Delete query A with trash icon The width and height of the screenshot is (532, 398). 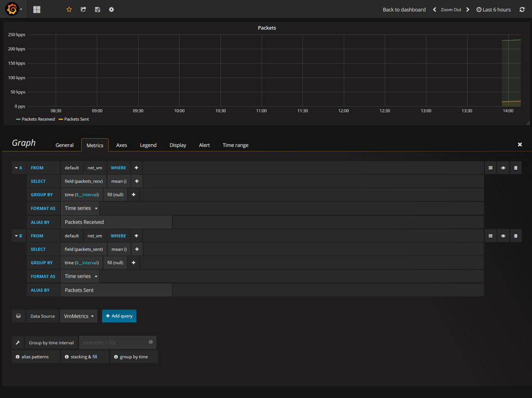click(516, 168)
